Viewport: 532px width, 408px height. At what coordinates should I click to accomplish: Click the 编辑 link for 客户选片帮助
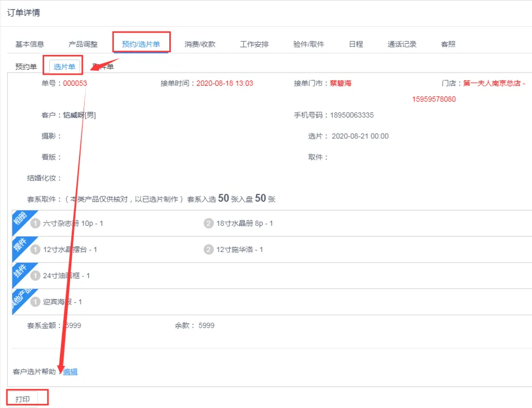coord(70,372)
